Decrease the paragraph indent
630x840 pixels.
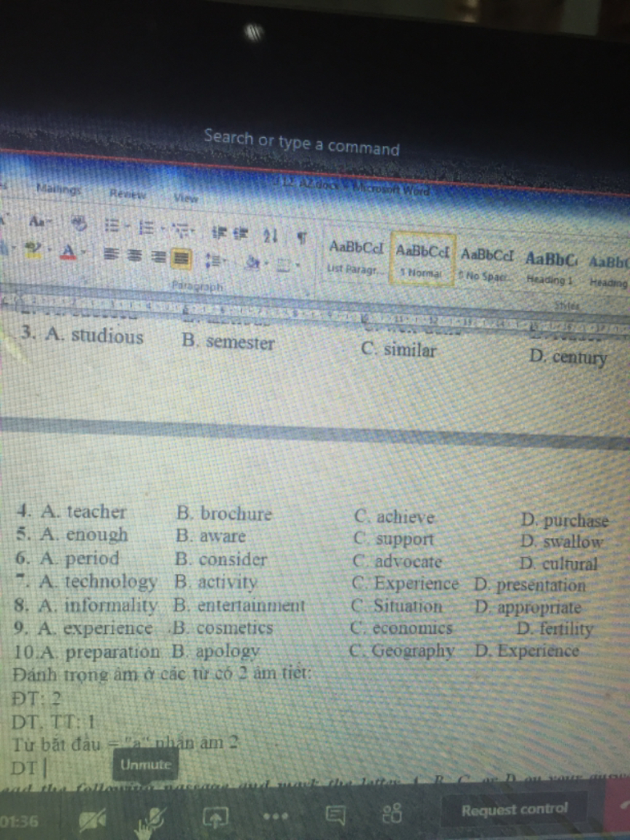coord(219,232)
